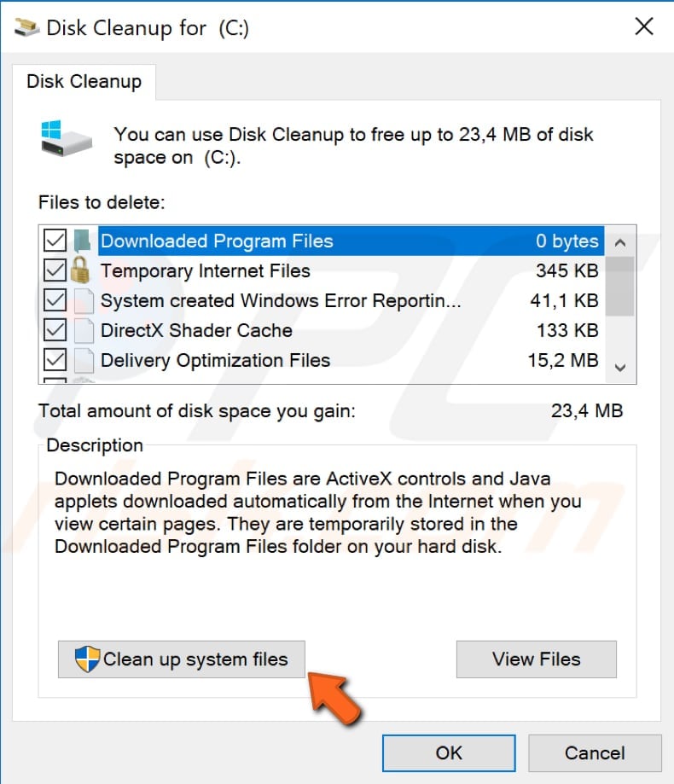674x784 pixels.
Task: Click the Downloaded Program Files item icon
Action: tap(84, 241)
